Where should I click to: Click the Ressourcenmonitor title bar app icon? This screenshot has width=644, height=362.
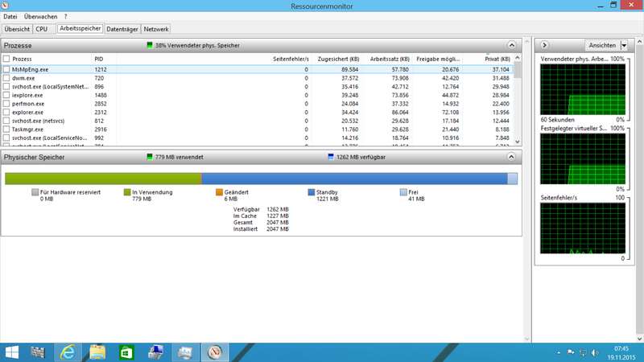[5, 6]
